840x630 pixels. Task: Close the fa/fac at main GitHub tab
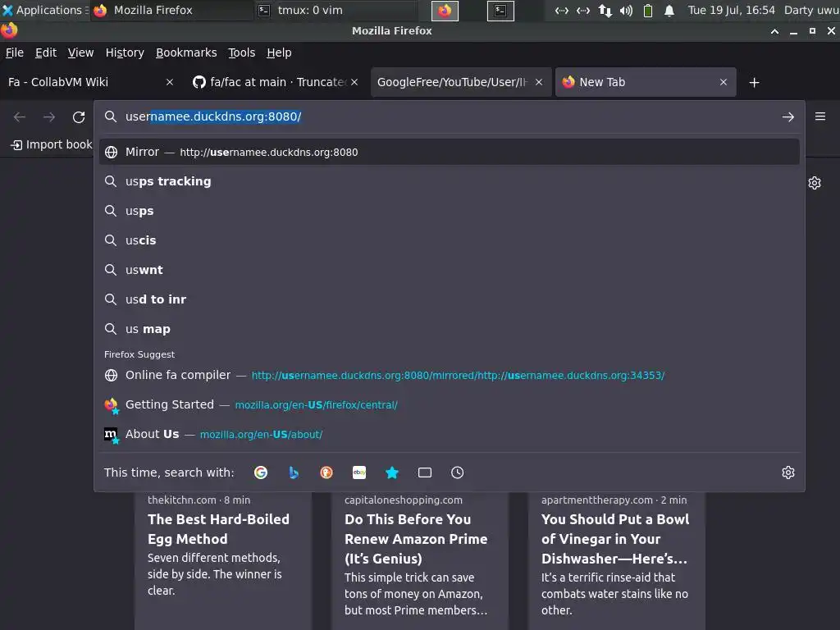(354, 82)
